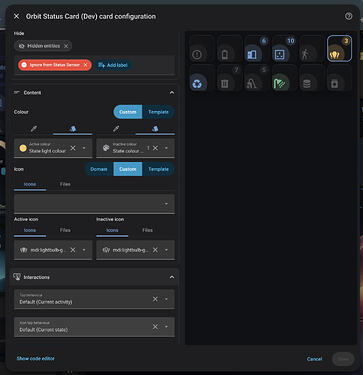Image resolution: width=363 pixels, height=375 pixels.
Task: Switch inactive colour to eyedropper tab
Action: 116,129
